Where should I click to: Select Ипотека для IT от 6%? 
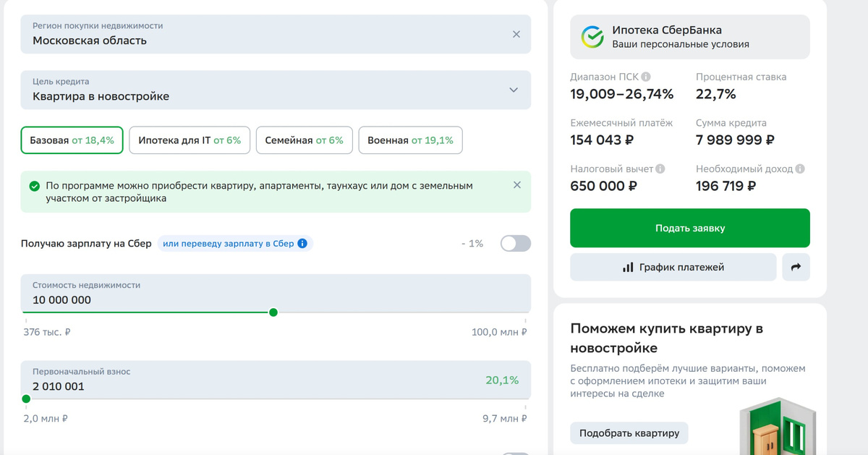click(190, 140)
